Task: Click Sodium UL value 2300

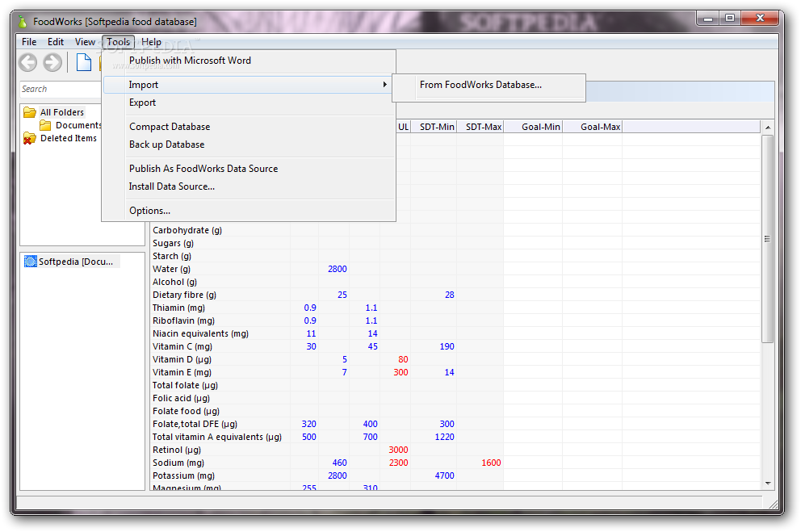Action: (398, 463)
